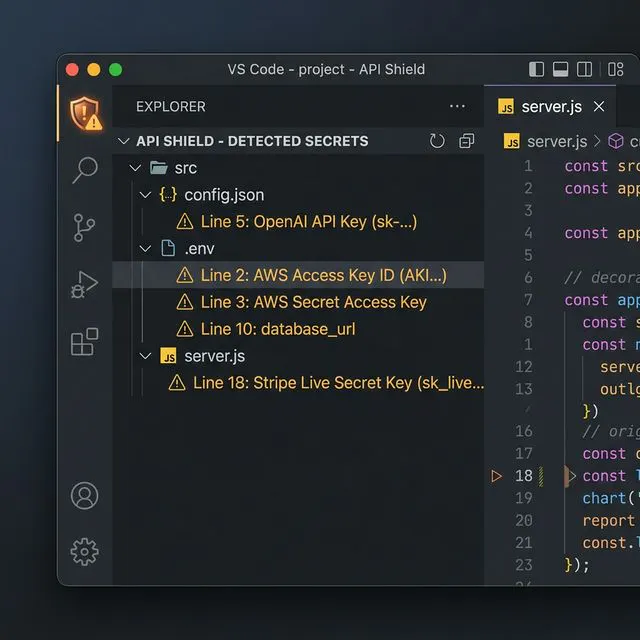Click the EXPLORER panel title
640x640 pixels.
click(x=171, y=107)
